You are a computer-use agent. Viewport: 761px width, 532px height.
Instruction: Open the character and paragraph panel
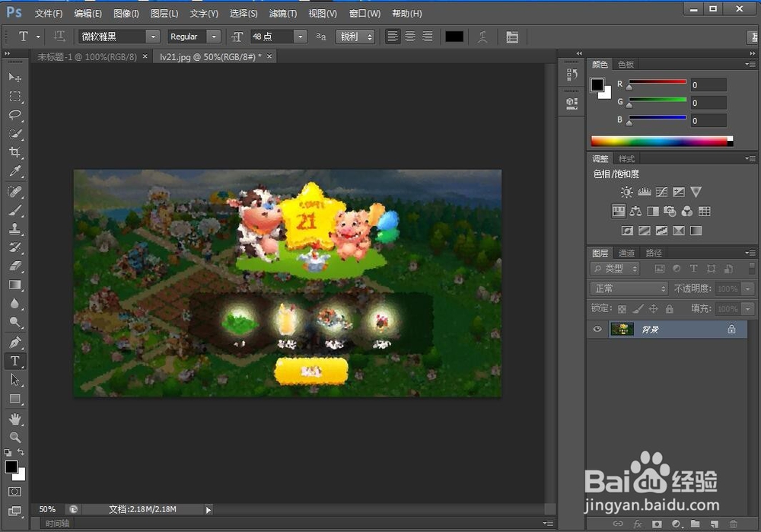tap(512, 37)
